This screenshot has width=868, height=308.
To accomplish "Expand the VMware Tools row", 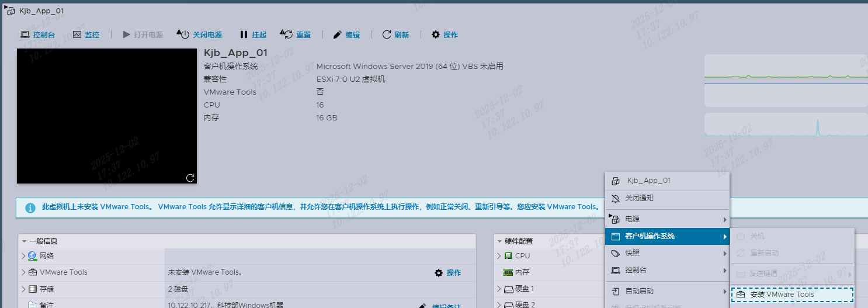I will click(x=24, y=272).
